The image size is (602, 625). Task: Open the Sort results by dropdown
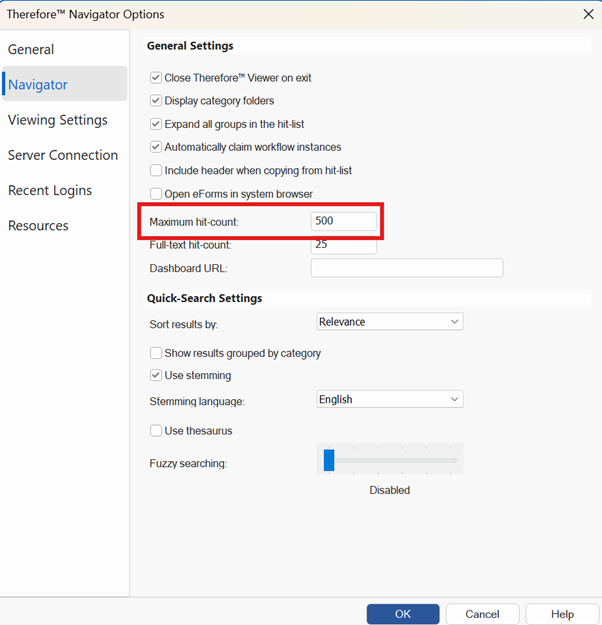tap(390, 321)
